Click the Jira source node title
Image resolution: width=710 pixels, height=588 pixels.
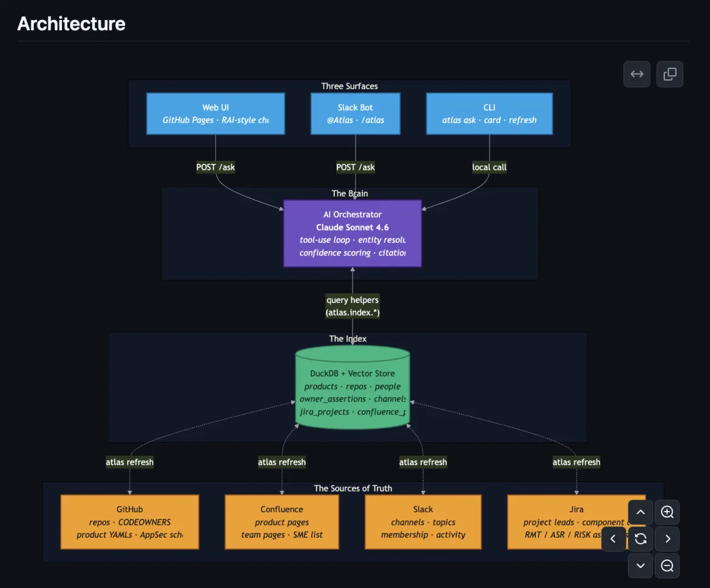[576, 509]
